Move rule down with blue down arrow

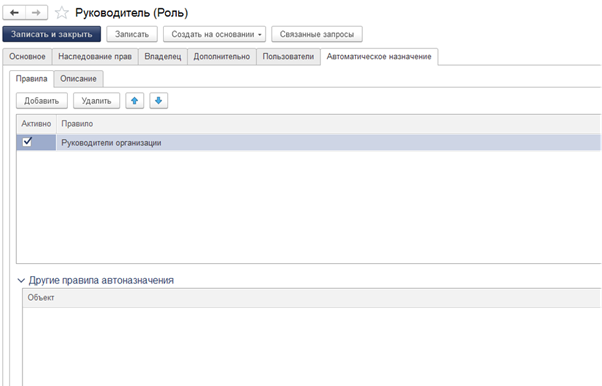click(159, 101)
